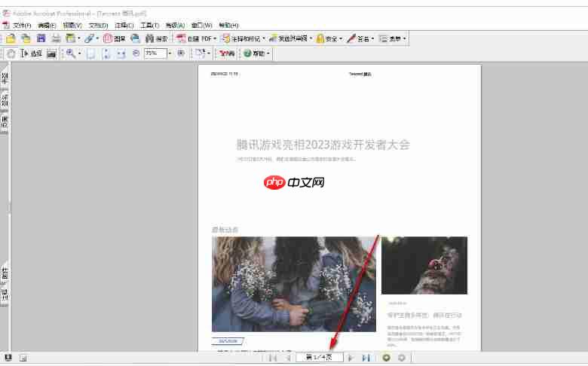This screenshot has height=366, width=588.
Task: Open the 高级(A) menu
Action: [x=175, y=26]
